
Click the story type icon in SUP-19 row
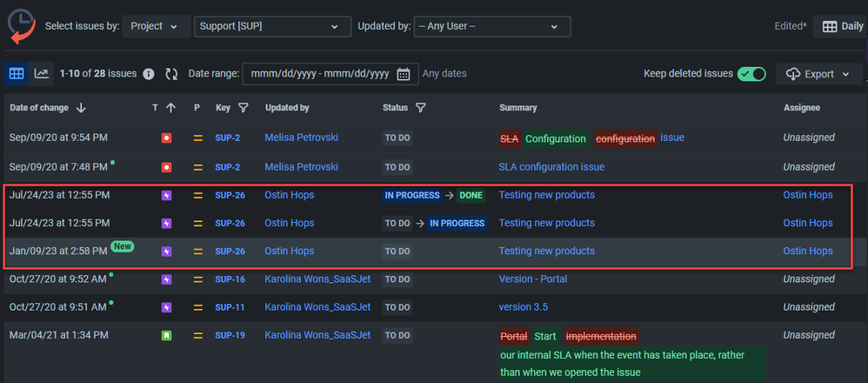167,335
